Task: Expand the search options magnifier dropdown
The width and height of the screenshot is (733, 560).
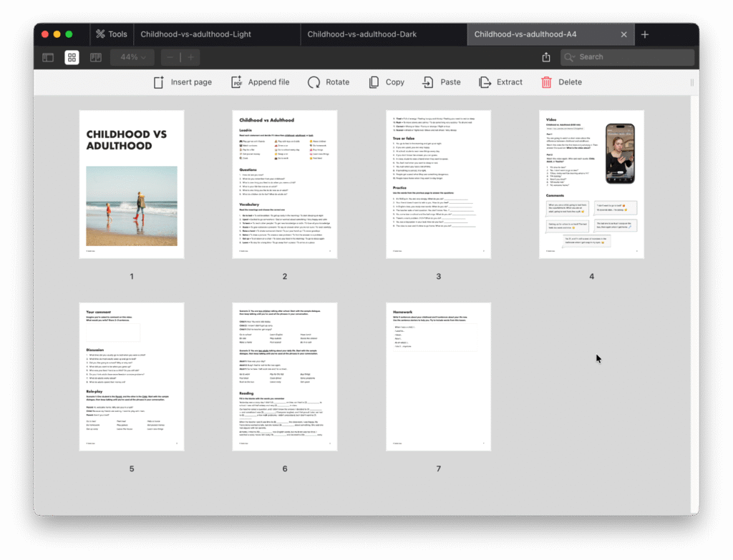Action: tap(571, 57)
